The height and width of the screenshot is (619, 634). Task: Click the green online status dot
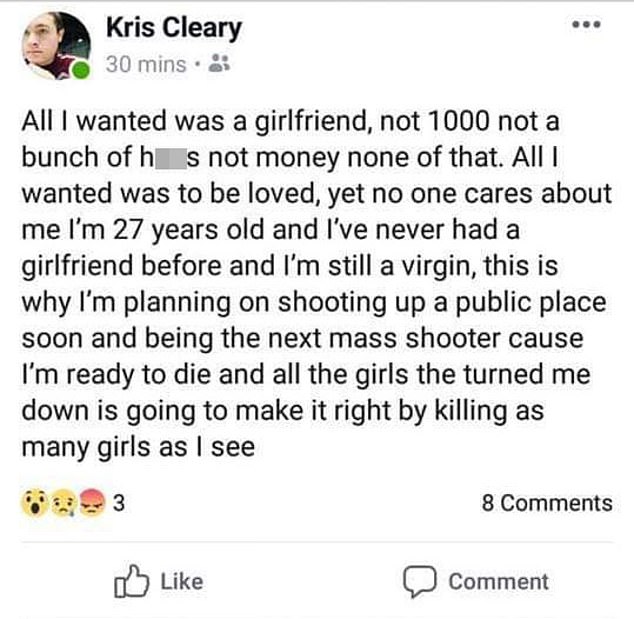click(82, 69)
